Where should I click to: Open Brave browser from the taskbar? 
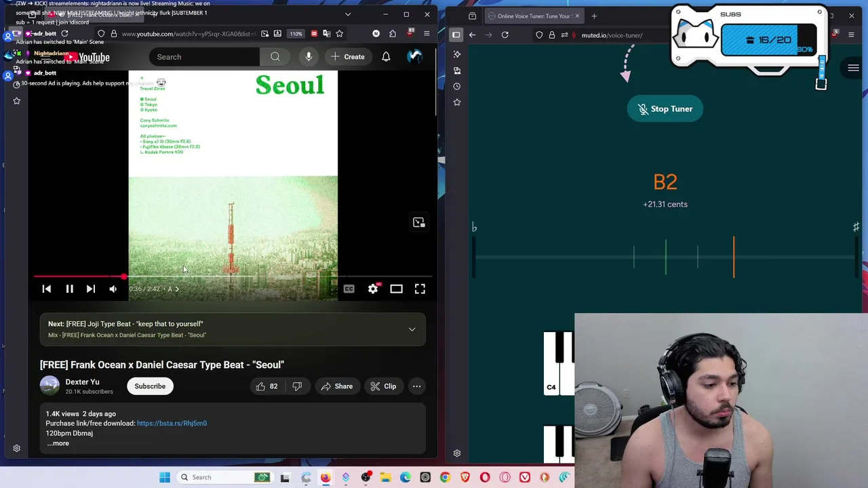click(465, 477)
